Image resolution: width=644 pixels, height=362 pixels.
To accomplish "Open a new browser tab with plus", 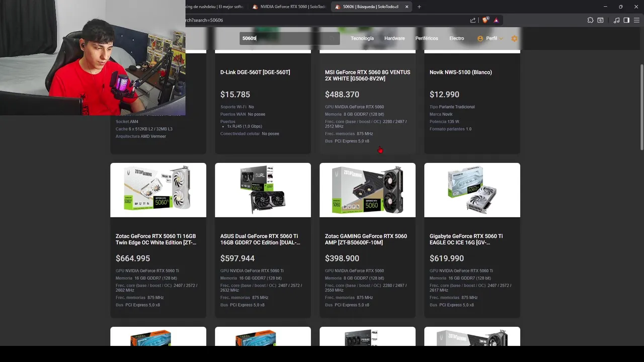I will [419, 7].
